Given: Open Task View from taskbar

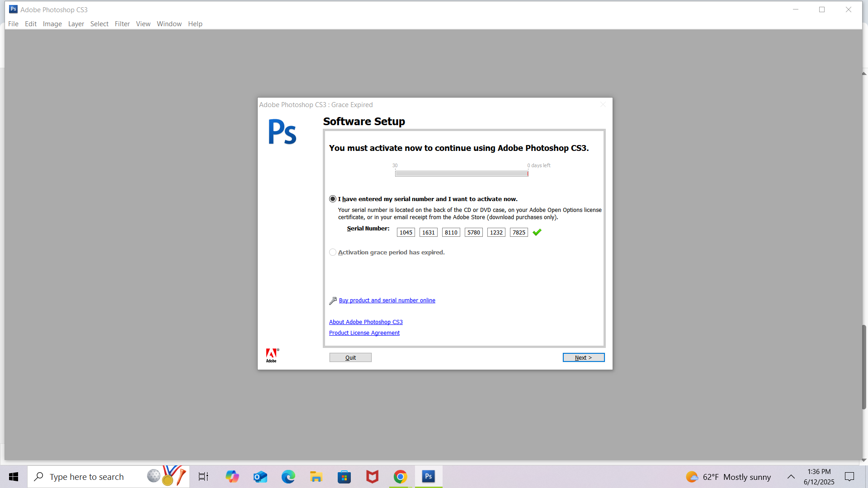Looking at the screenshot, I should click(x=203, y=477).
